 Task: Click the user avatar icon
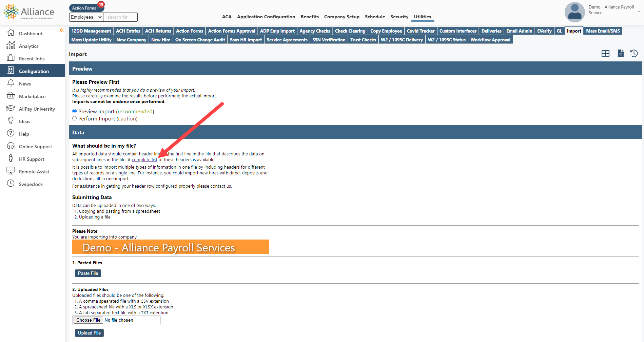574,12
